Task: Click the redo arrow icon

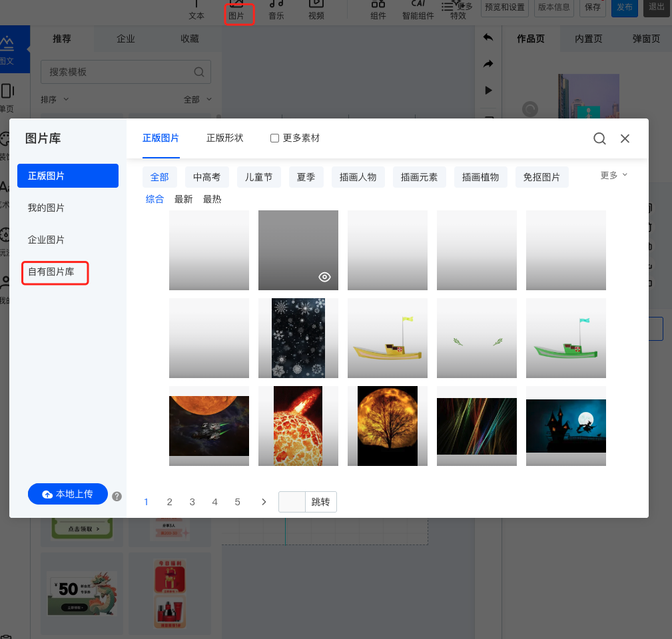Action: 488,64
